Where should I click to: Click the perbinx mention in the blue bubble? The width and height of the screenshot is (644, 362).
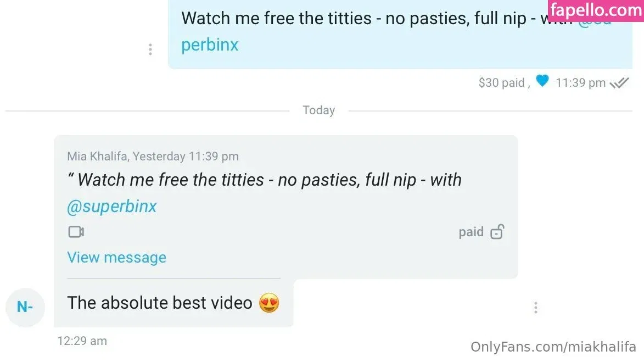click(x=210, y=45)
